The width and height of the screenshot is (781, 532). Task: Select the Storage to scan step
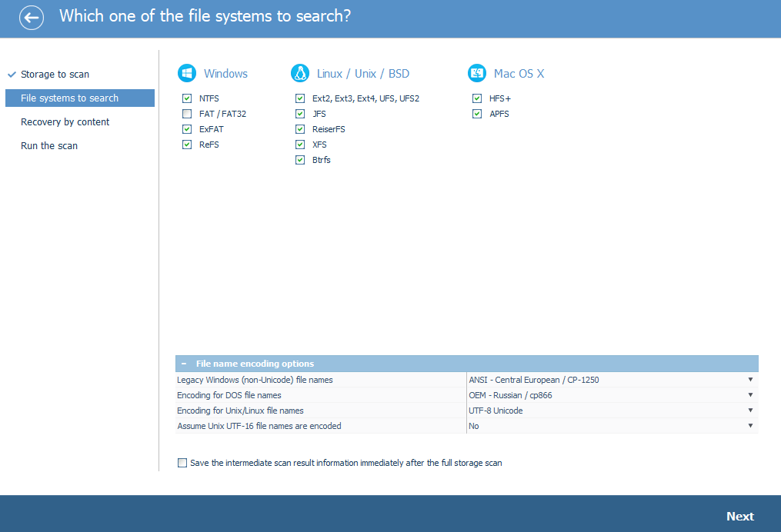click(x=55, y=74)
